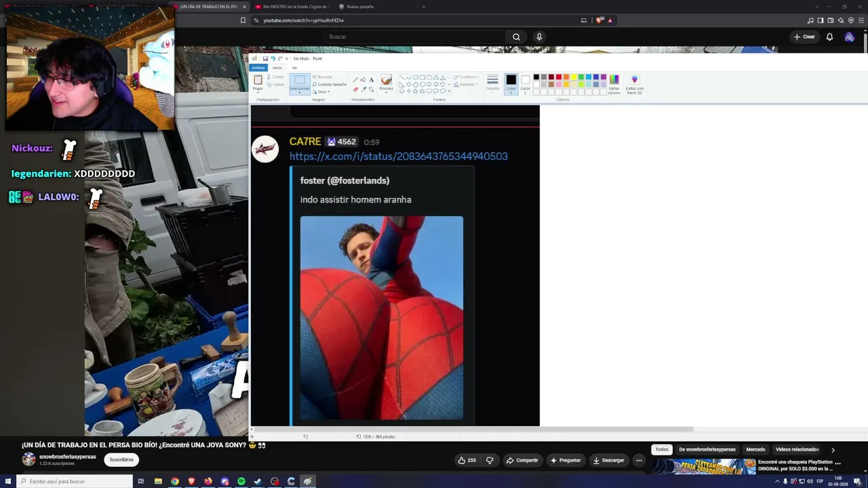The image size is (868, 488).
Task: Click the YouTube Buscar search field
Action: coord(414,37)
